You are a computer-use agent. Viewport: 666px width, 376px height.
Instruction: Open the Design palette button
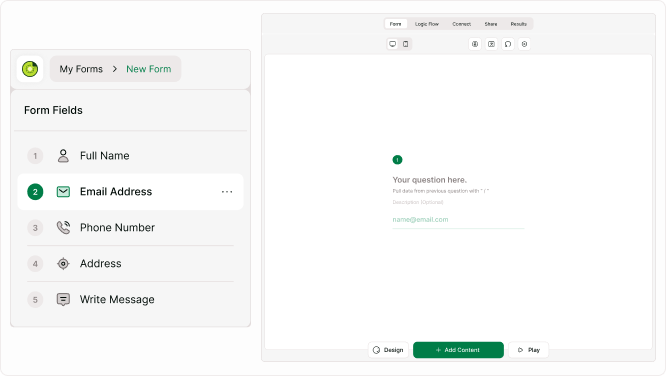(x=388, y=350)
